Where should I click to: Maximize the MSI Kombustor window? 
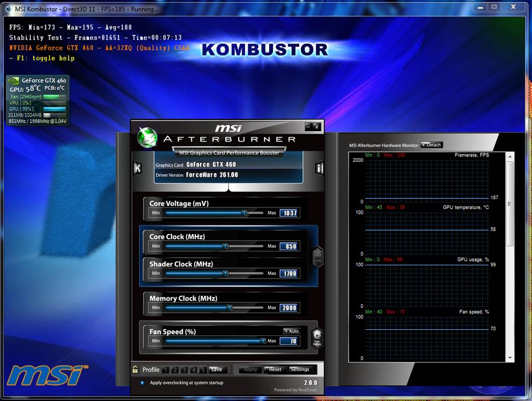494,7
